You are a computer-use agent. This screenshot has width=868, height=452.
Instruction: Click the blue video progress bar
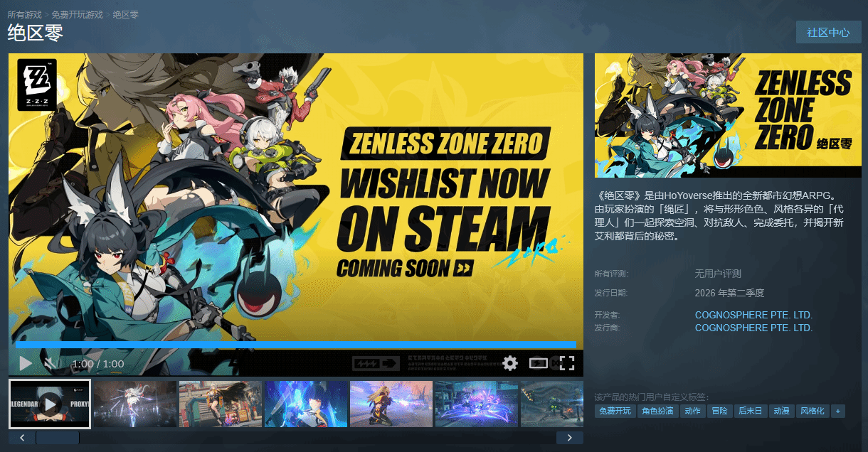[x=295, y=345]
